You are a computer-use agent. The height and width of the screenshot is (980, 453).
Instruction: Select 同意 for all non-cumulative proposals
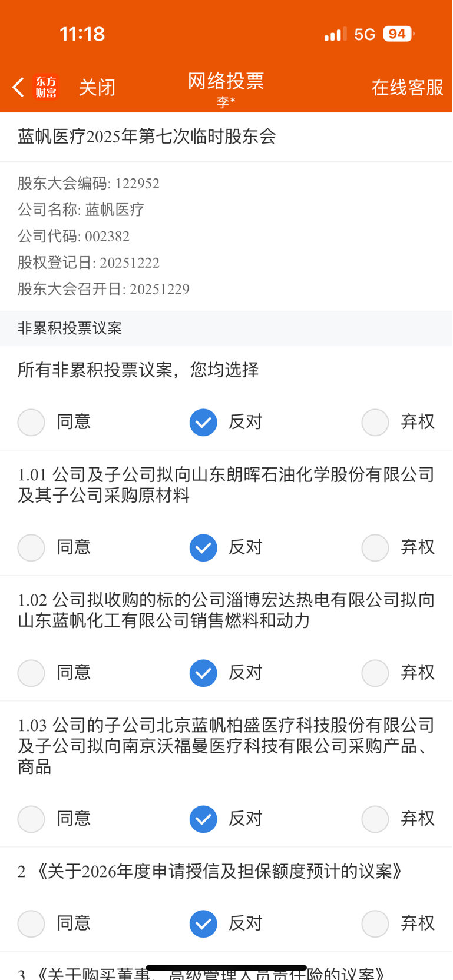[x=31, y=422]
